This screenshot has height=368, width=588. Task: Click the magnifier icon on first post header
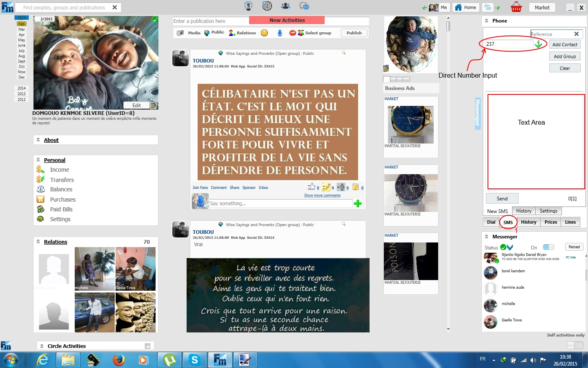click(x=344, y=53)
